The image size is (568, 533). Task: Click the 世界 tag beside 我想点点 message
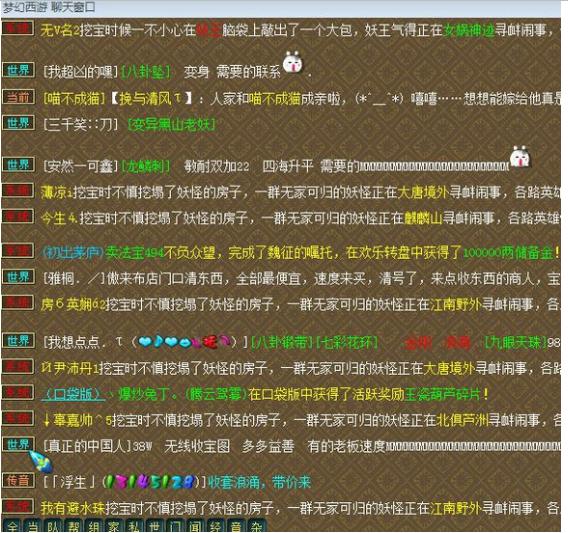coord(18,340)
